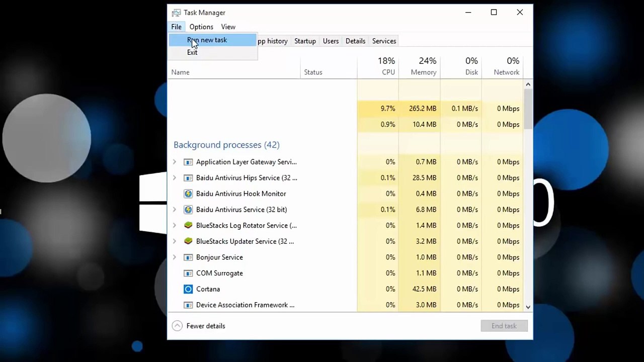Open the Options menu
Image resolution: width=644 pixels, height=362 pixels.
[201, 27]
